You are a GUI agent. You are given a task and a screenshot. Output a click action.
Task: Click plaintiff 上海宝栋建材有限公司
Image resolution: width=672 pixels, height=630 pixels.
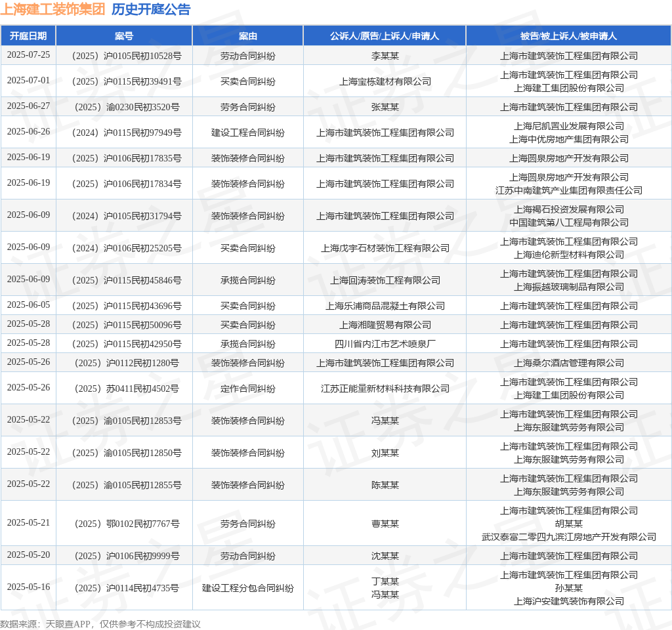pyautogui.click(x=385, y=81)
